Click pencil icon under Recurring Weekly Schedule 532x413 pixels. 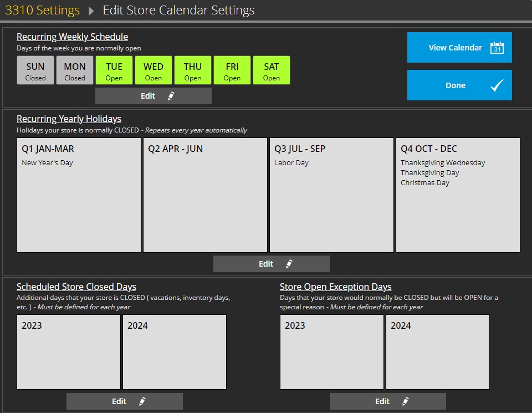pos(171,96)
